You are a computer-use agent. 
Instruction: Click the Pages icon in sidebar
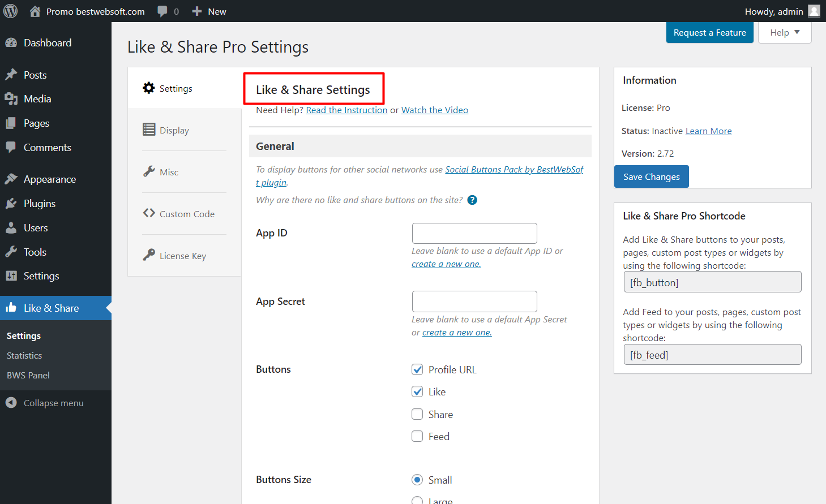[x=11, y=123]
